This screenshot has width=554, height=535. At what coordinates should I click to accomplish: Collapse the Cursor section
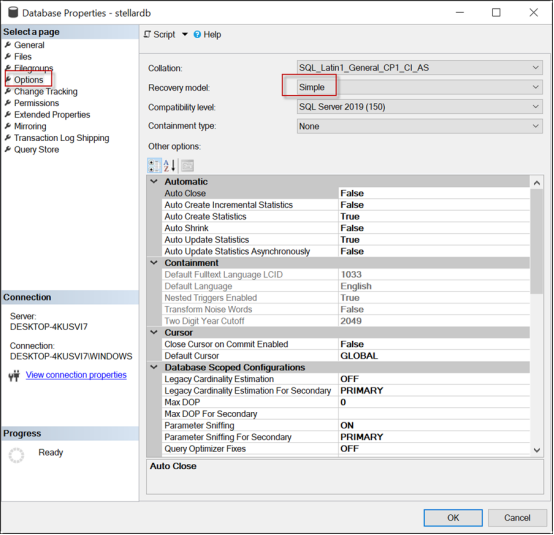tap(154, 332)
